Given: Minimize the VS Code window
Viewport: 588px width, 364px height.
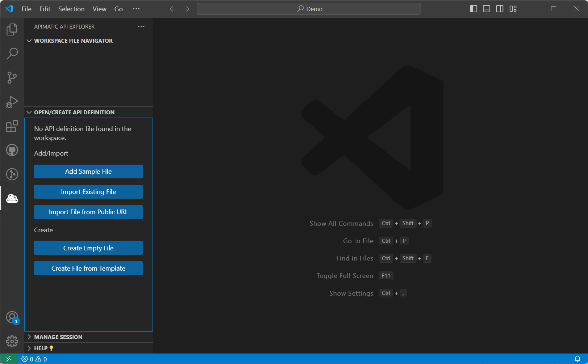Looking at the screenshot, I should click(x=531, y=9).
